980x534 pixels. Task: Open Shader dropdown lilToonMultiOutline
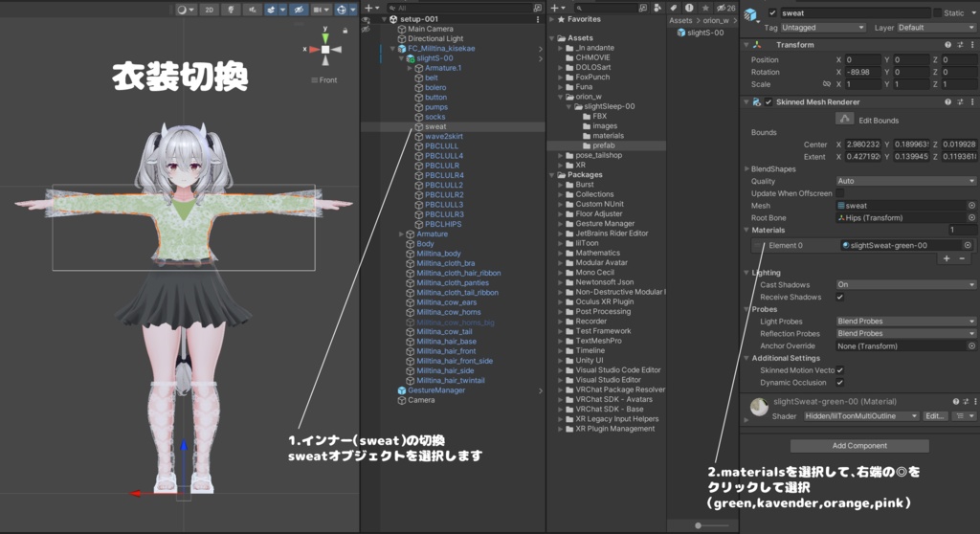click(x=860, y=416)
